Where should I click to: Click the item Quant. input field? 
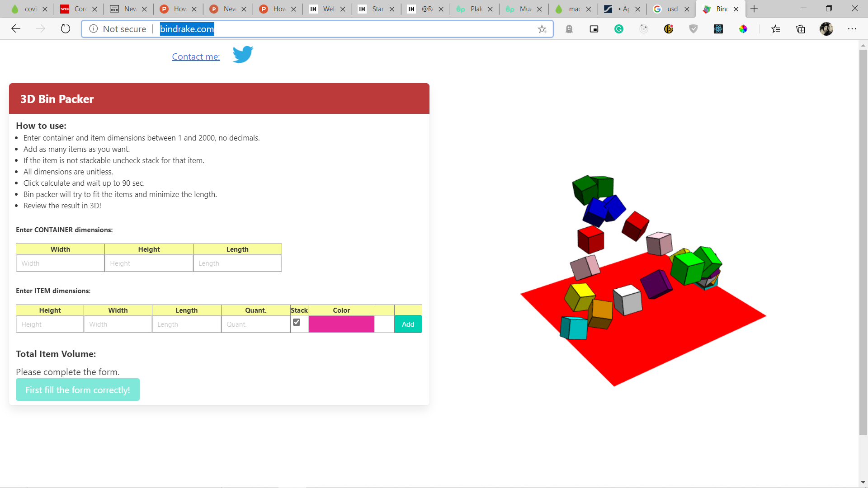(255, 324)
